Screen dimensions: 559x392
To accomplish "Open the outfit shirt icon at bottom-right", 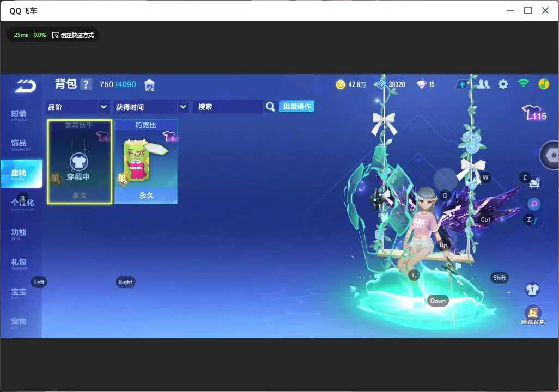I will point(533,289).
